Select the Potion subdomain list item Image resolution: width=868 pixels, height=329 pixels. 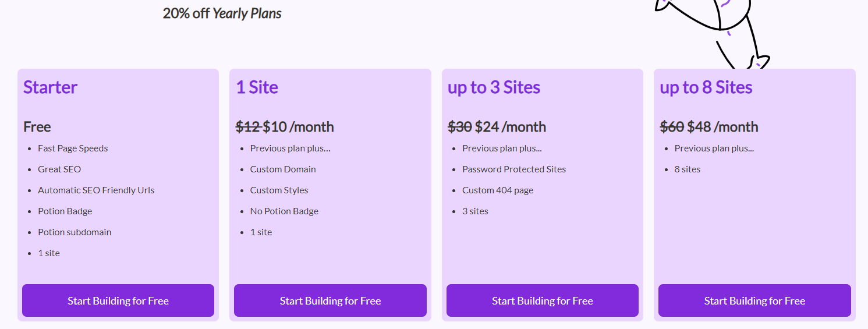(75, 232)
